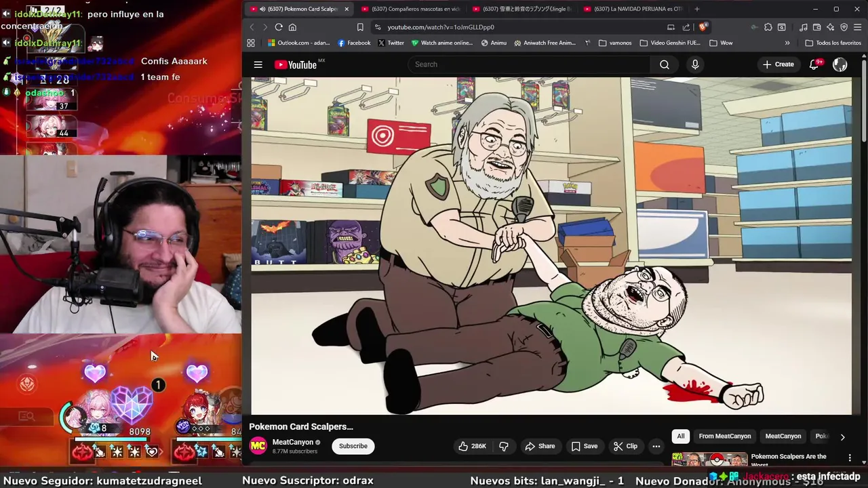Switch to Compañeros mascotas browser tab
The height and width of the screenshot is (488, 868).
click(410, 9)
